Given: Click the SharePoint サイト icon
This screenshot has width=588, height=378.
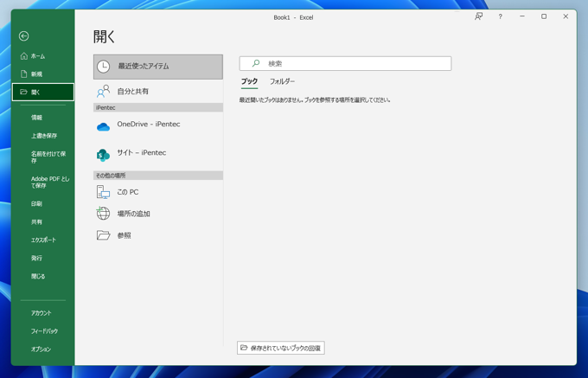Looking at the screenshot, I should [103, 155].
